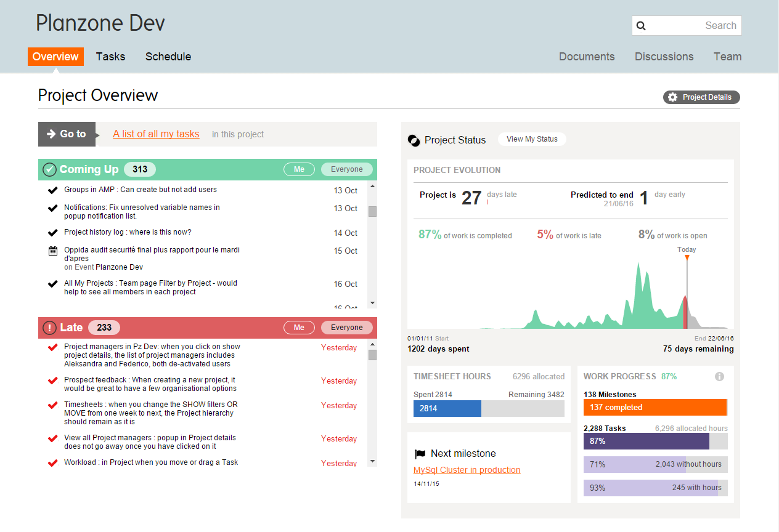This screenshot has width=779, height=532.
Task: Click the checkmark circle icon in Coming Up header
Action: click(49, 169)
